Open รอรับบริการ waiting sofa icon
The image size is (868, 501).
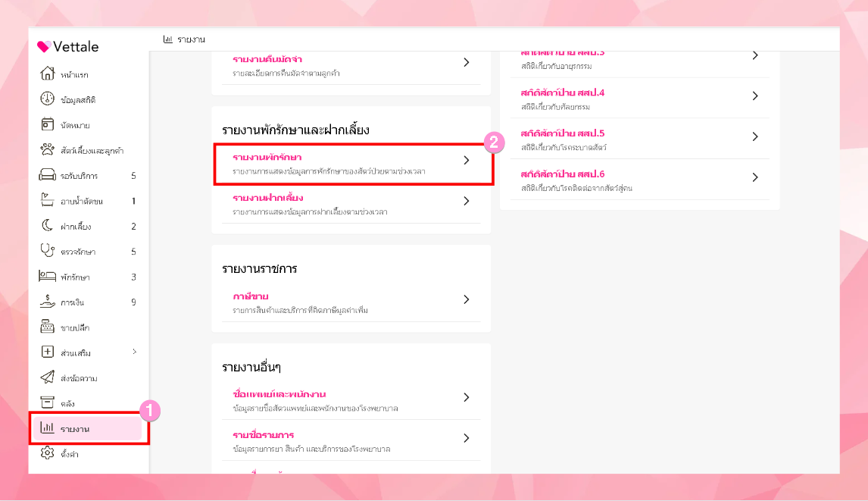point(48,175)
